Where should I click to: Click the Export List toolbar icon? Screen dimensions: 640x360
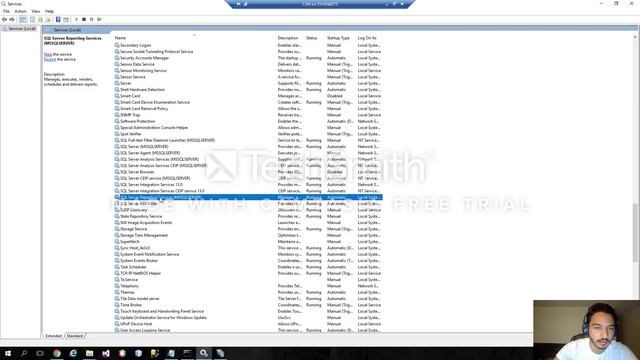[48, 19]
